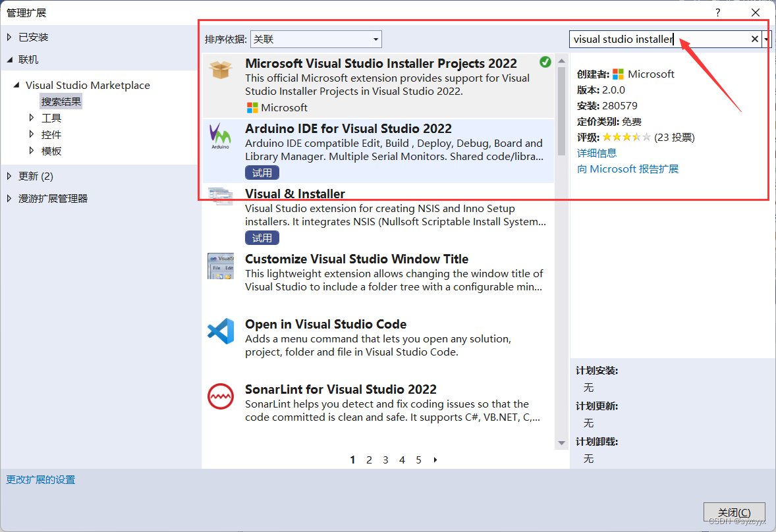Collapse the Visual Studio Marketplace node
The height and width of the screenshot is (532, 776).
click(x=16, y=85)
